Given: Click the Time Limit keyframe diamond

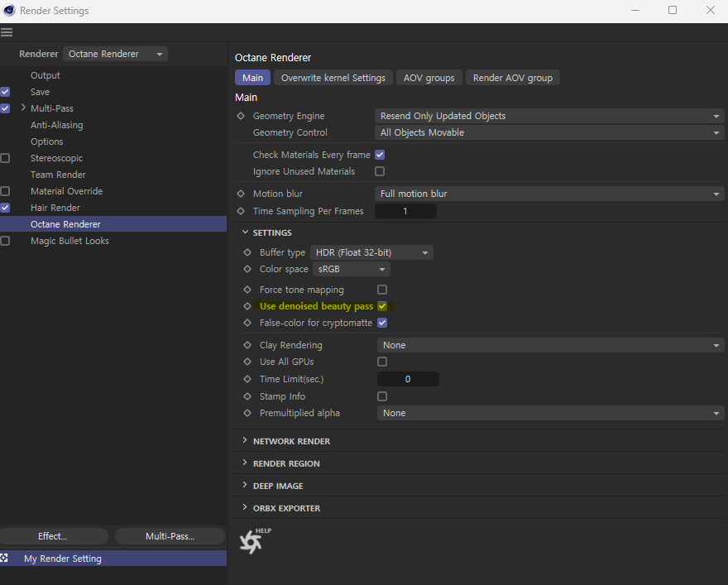Looking at the screenshot, I should point(247,379).
